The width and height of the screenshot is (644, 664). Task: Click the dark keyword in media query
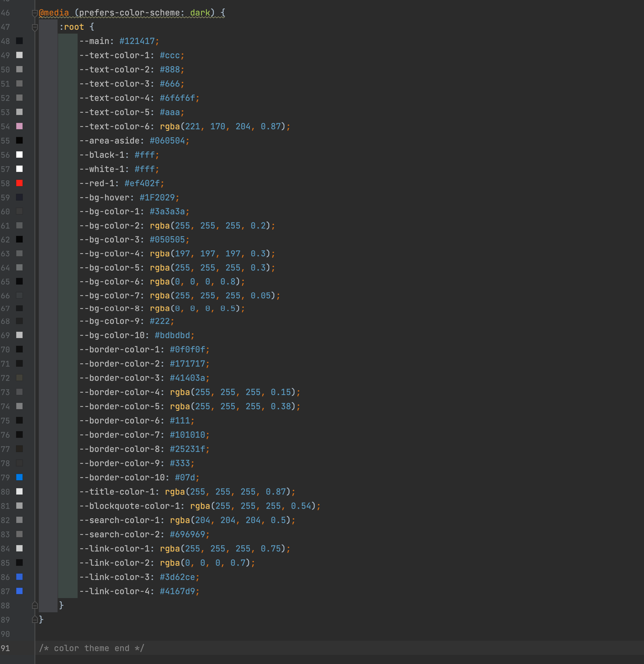click(x=200, y=13)
